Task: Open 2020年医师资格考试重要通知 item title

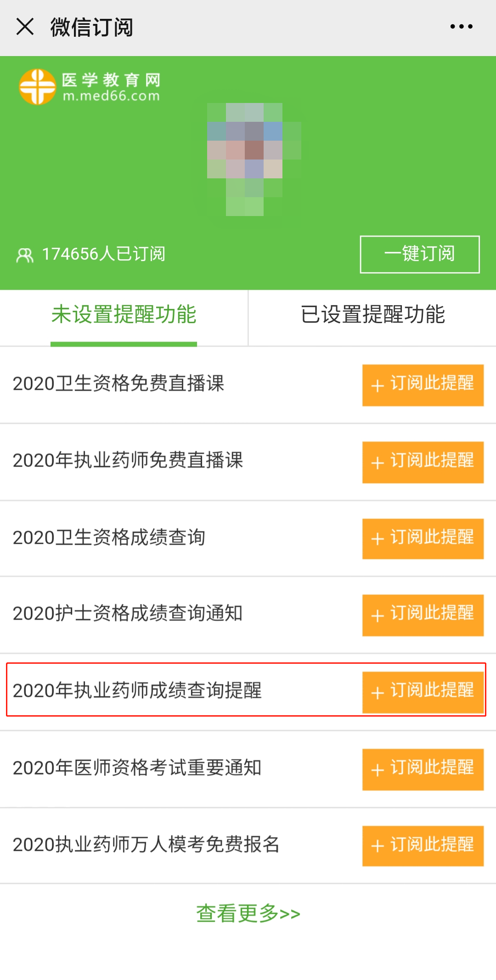Action: pyautogui.click(x=137, y=768)
